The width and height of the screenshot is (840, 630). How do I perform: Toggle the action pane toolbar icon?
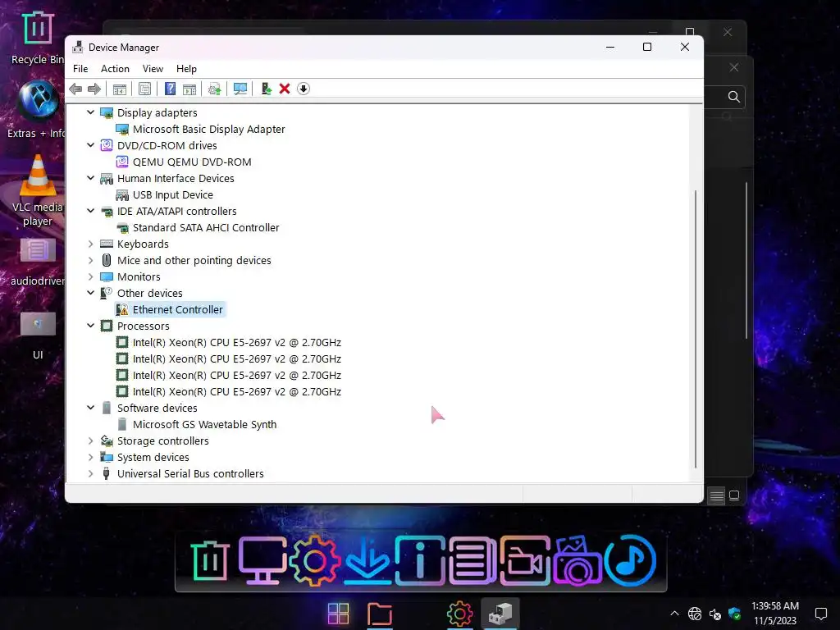point(189,89)
